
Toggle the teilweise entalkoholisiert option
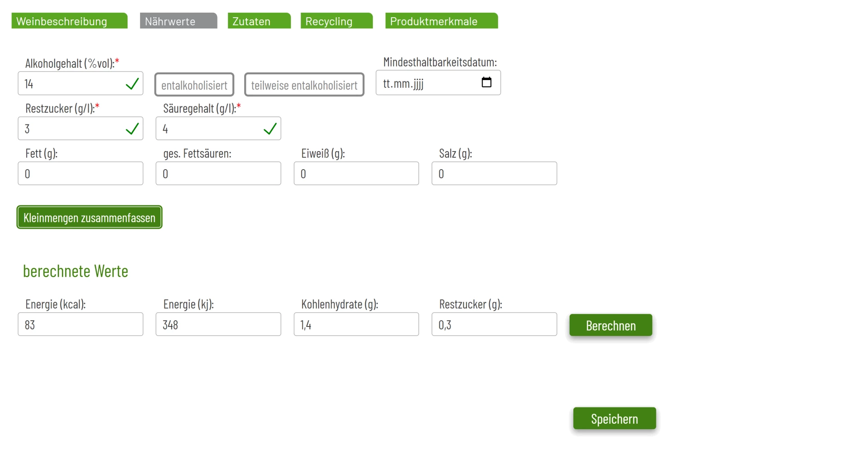pyautogui.click(x=304, y=85)
